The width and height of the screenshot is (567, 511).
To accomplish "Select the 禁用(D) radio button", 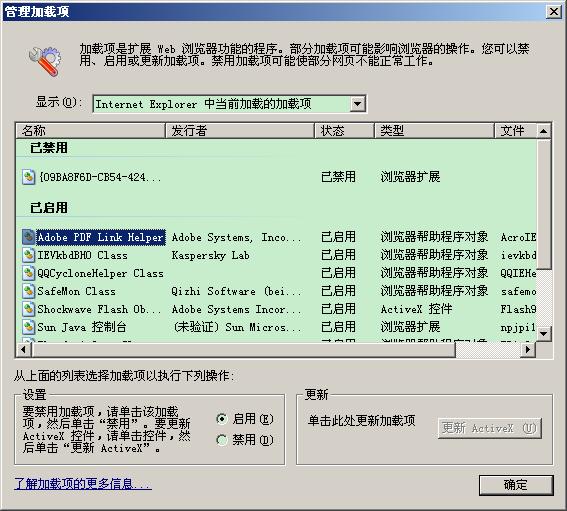I will [222, 440].
